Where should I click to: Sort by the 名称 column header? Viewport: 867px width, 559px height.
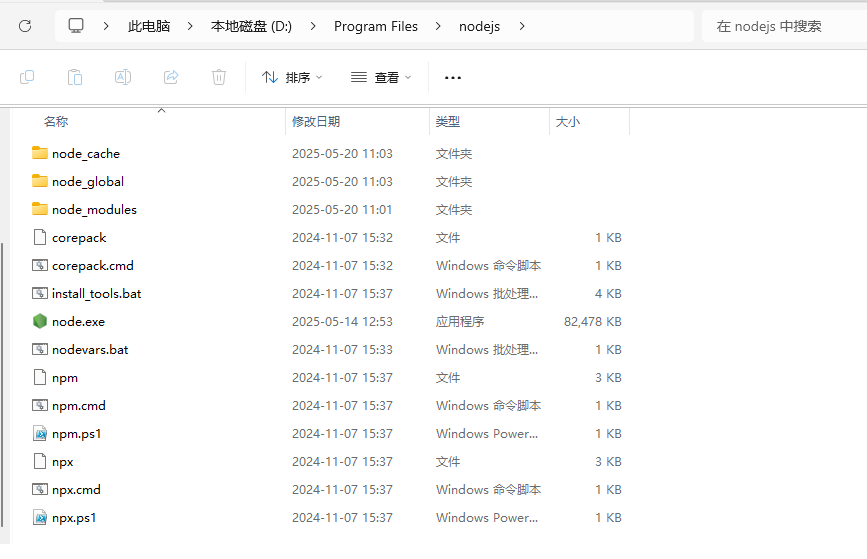point(56,122)
